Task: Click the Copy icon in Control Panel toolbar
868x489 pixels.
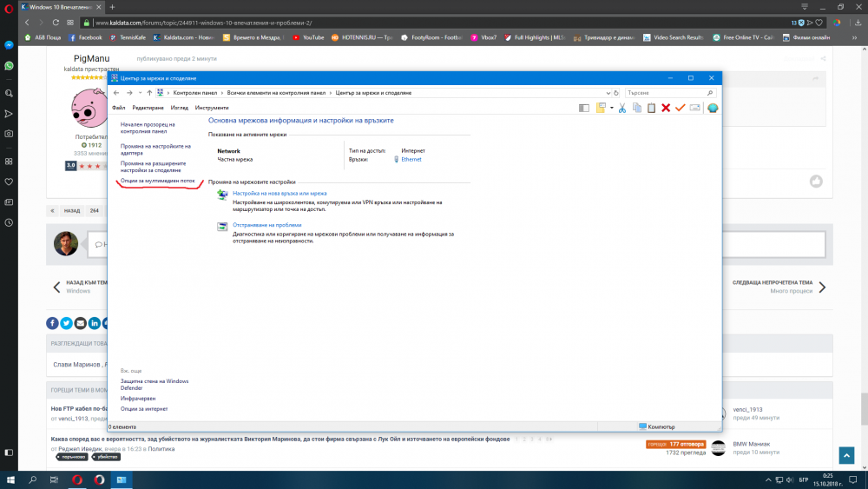Action: (637, 108)
